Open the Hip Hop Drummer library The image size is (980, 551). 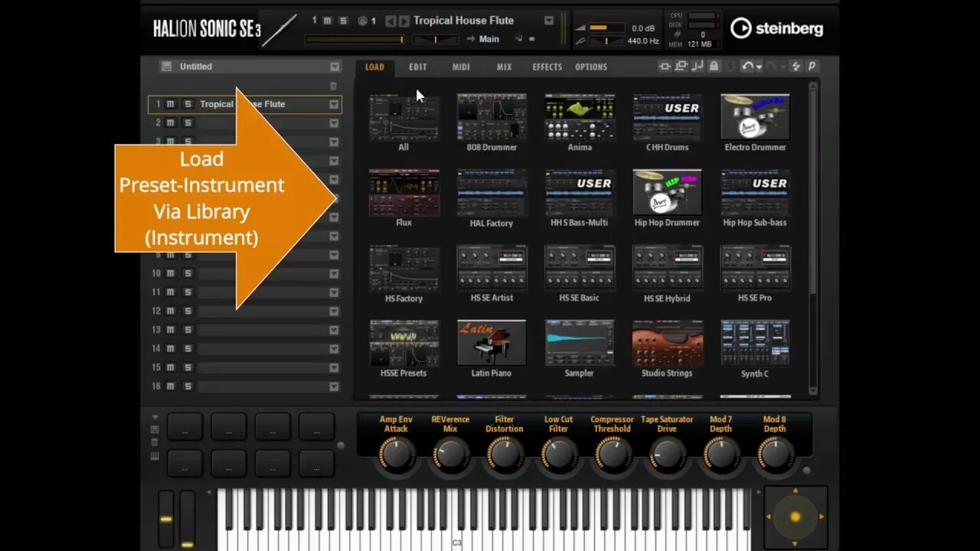point(667,193)
